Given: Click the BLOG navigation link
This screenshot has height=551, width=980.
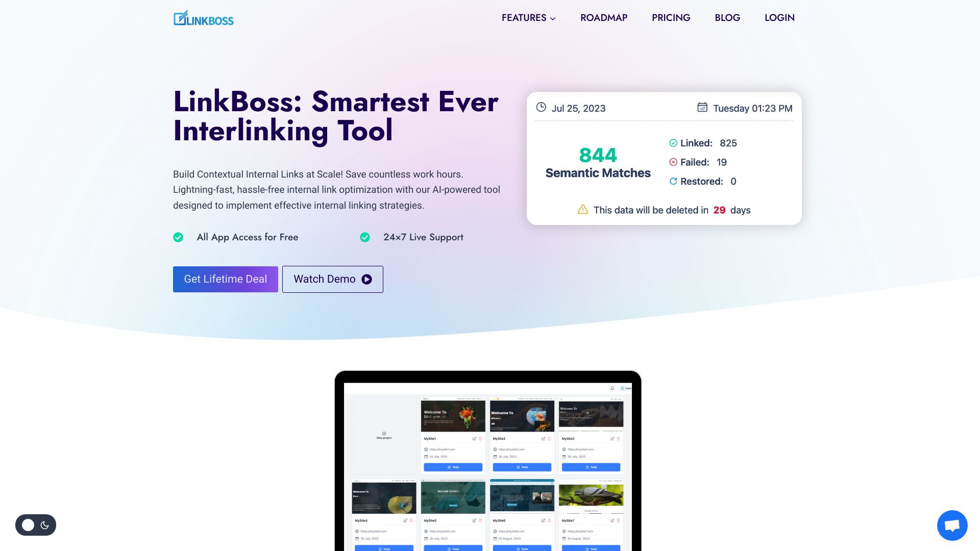Looking at the screenshot, I should coord(727,17).
